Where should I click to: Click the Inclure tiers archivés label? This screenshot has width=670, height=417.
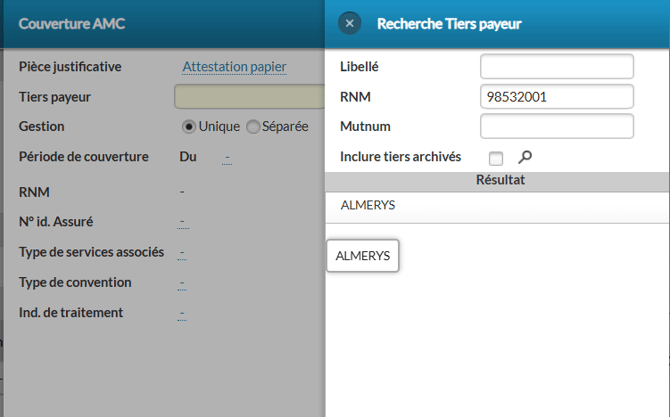[400, 157]
